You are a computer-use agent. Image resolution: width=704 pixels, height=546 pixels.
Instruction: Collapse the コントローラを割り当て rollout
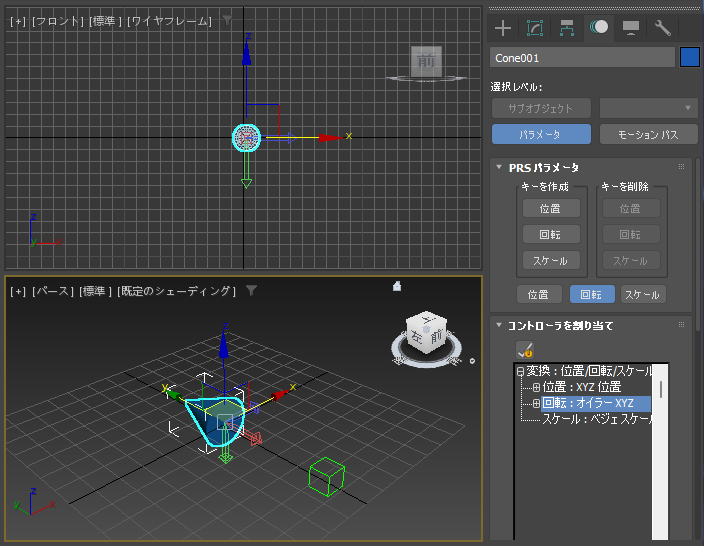(499, 325)
